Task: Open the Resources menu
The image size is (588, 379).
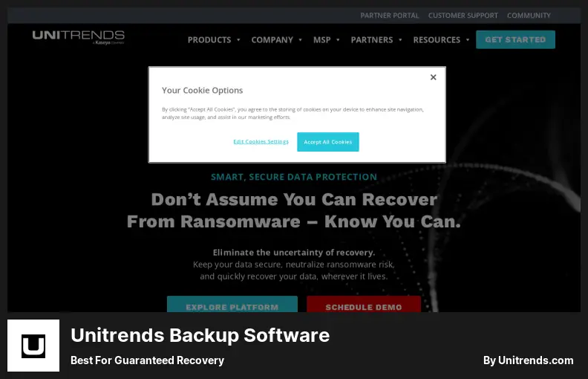Action: [x=437, y=40]
